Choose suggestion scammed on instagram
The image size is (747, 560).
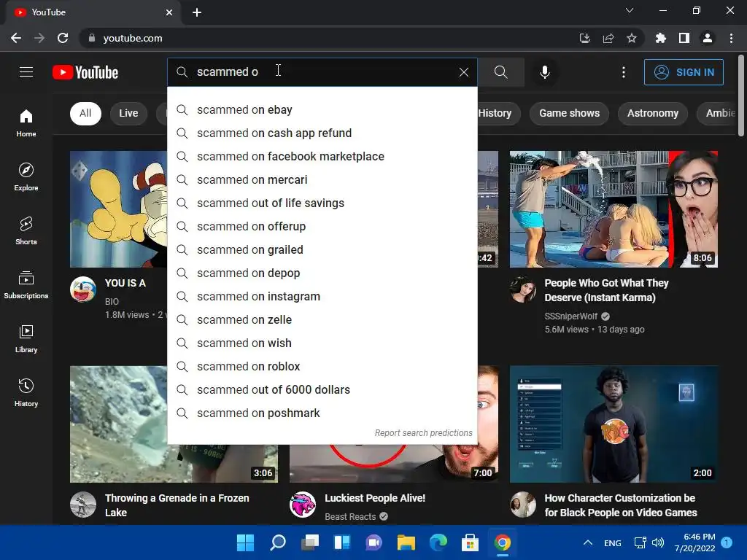point(322,297)
